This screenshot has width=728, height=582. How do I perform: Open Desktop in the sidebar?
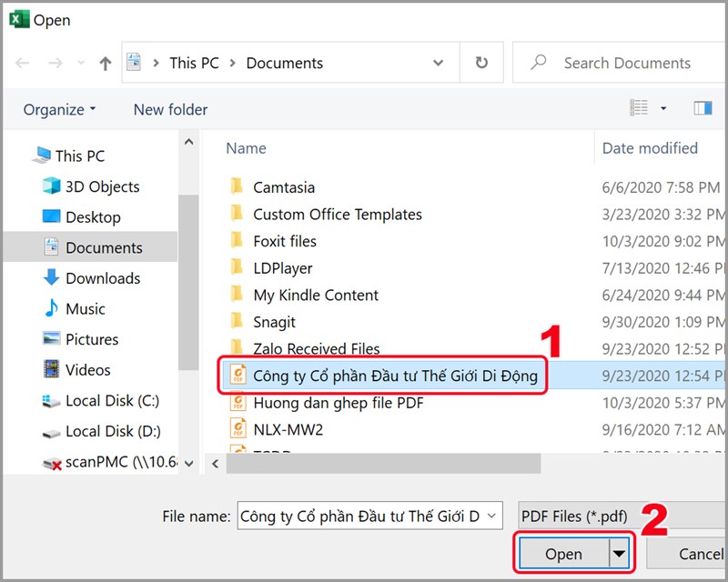(93, 217)
